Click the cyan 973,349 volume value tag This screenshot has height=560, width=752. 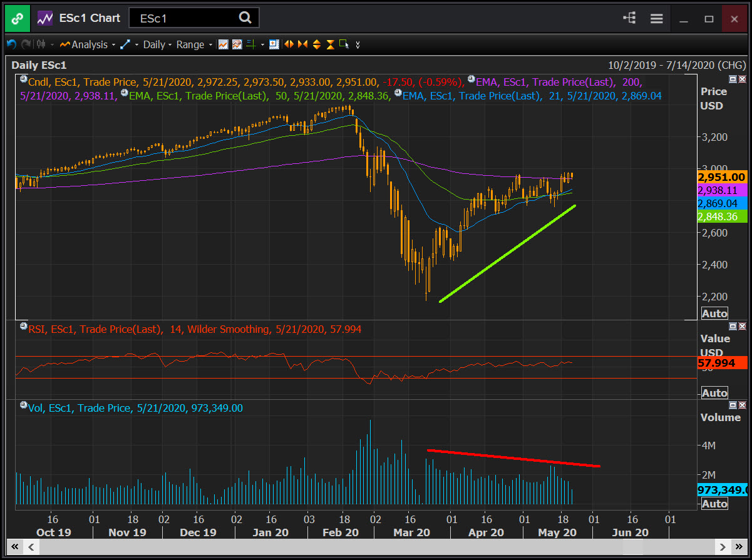[x=721, y=490]
